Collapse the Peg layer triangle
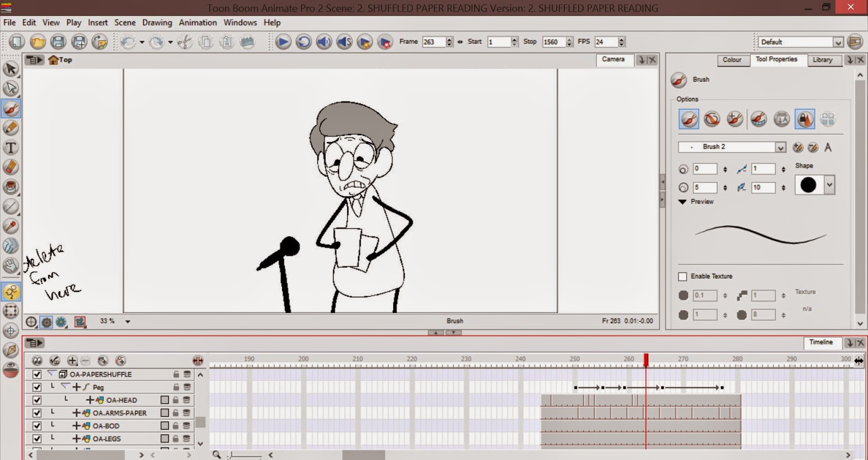The image size is (868, 460). click(66, 387)
